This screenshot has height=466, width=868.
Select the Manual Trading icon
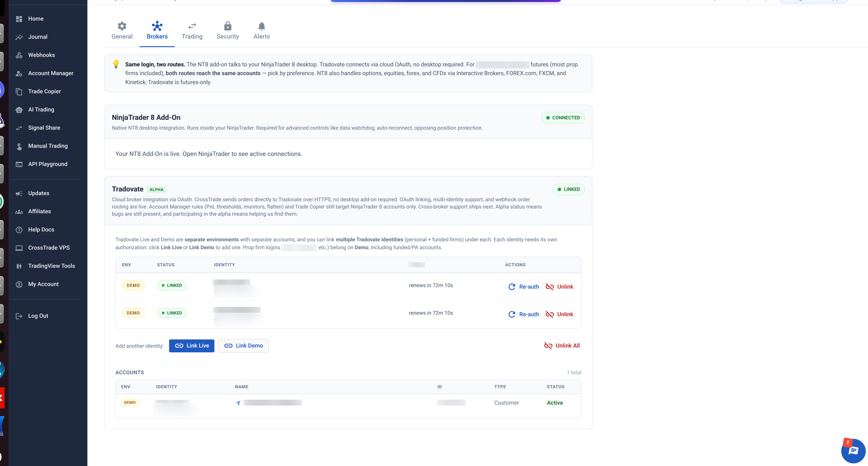coord(19,146)
